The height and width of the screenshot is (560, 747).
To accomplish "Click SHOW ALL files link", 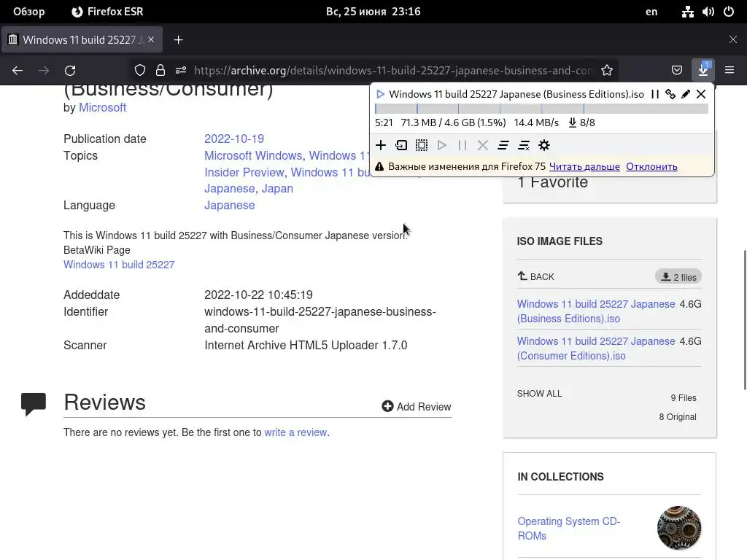I will coord(539,393).
